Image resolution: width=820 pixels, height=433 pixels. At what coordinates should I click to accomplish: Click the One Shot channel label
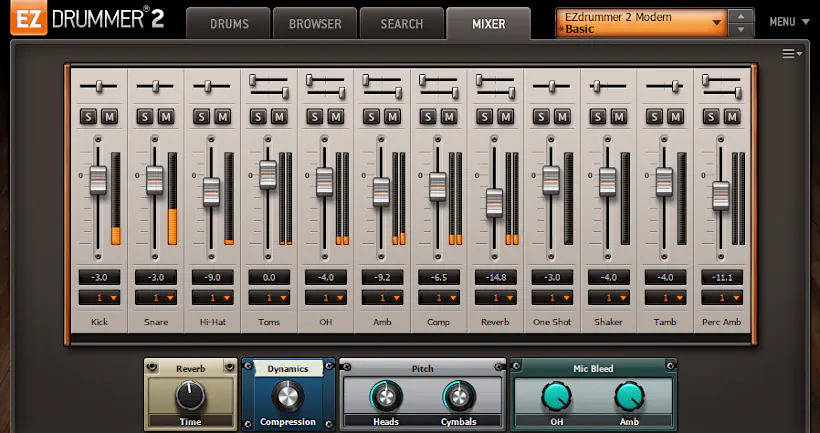pyautogui.click(x=552, y=322)
